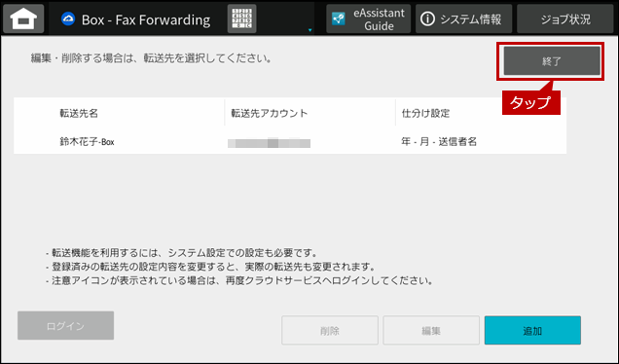This screenshot has height=364, width=619.
Task: Click the 転送先名 column header
Action: point(79,113)
